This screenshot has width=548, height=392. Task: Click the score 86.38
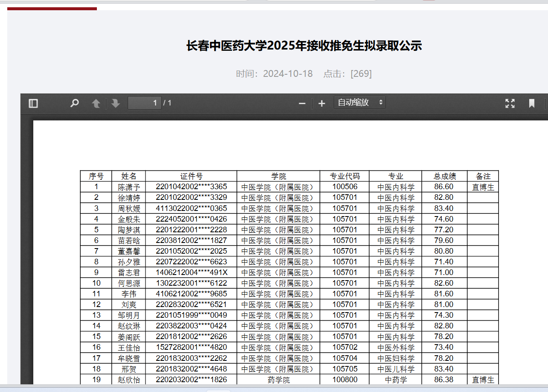[x=444, y=379]
